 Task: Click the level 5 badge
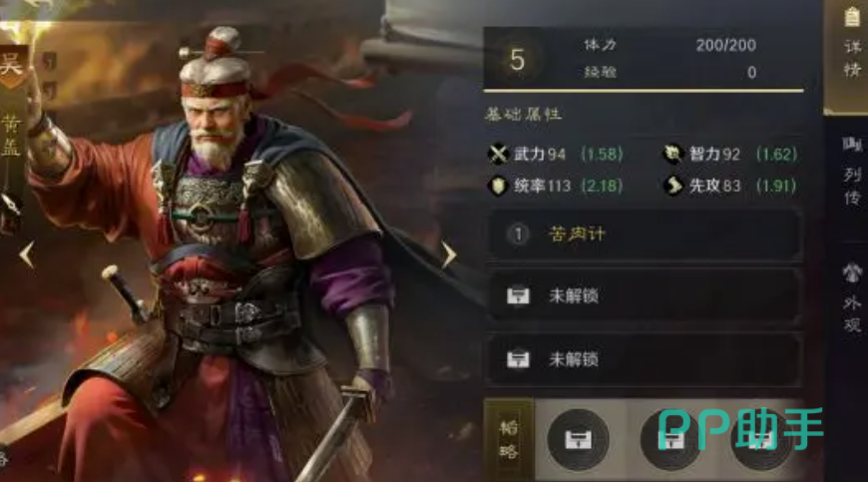[517, 59]
